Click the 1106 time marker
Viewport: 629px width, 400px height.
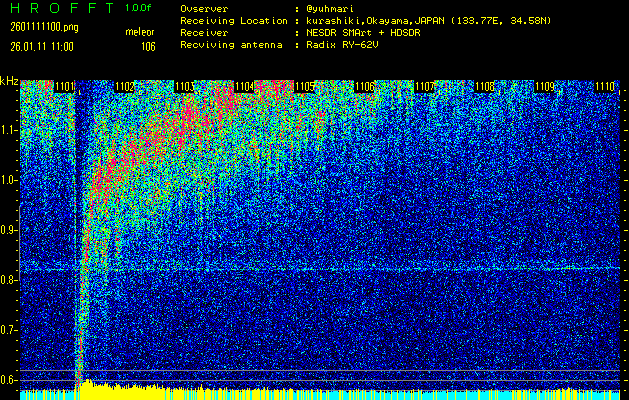click(365, 88)
